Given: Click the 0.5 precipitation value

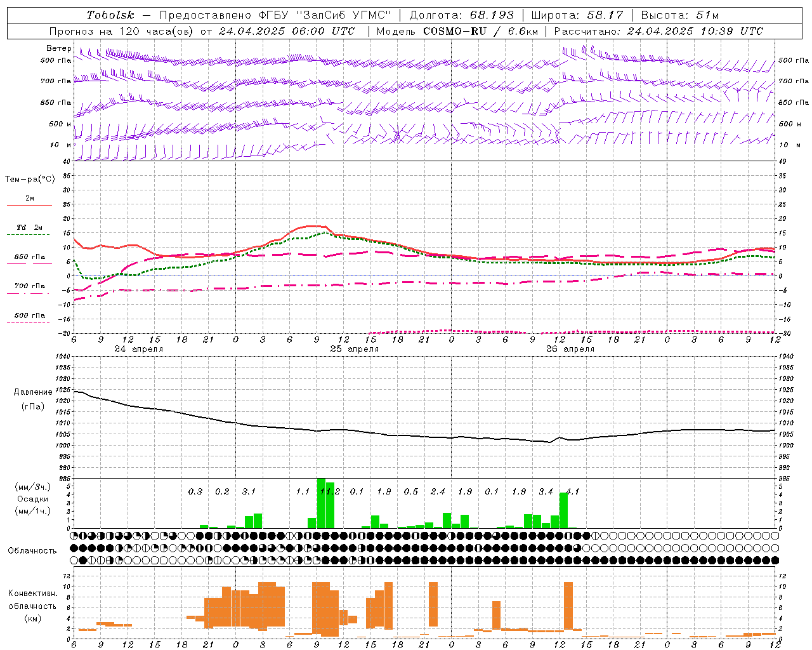Looking at the screenshot, I should point(411,491).
